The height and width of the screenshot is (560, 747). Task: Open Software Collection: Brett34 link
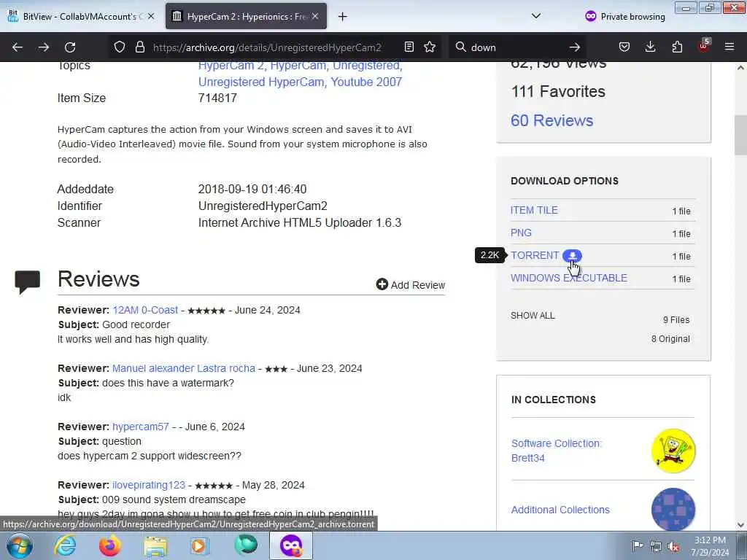(557, 451)
